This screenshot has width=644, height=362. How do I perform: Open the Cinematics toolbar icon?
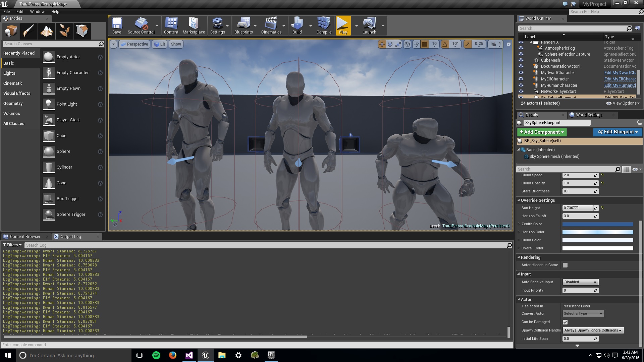click(271, 25)
